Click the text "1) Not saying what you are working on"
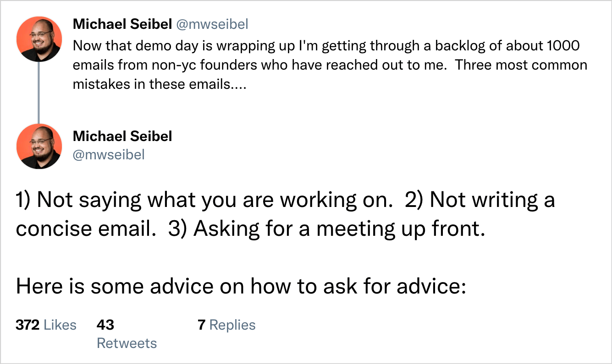The height and width of the screenshot is (364, 612). tap(202, 200)
